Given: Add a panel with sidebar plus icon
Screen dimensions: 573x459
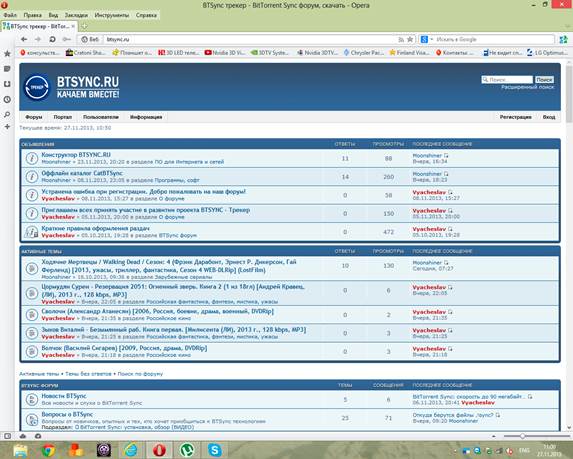Looking at the screenshot, I should click(7, 126).
